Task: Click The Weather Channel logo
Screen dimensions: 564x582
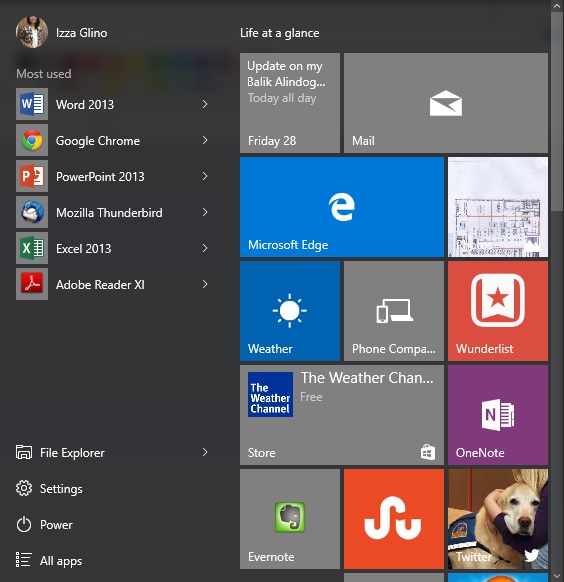Action: (x=270, y=394)
